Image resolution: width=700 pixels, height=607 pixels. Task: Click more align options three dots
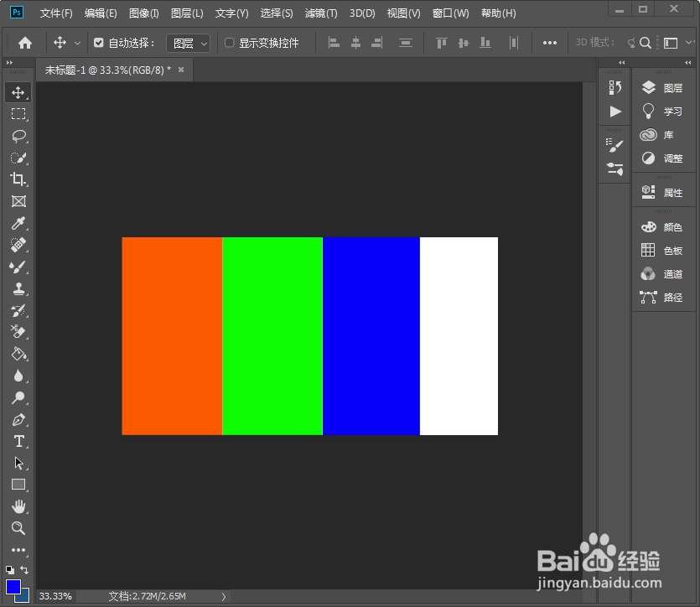tap(550, 43)
